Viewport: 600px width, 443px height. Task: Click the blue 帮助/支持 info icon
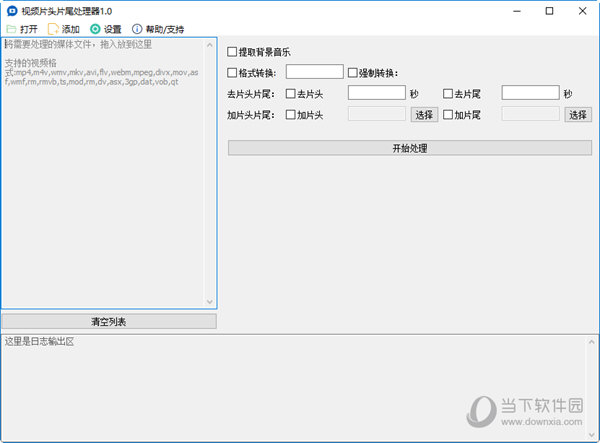(137, 29)
